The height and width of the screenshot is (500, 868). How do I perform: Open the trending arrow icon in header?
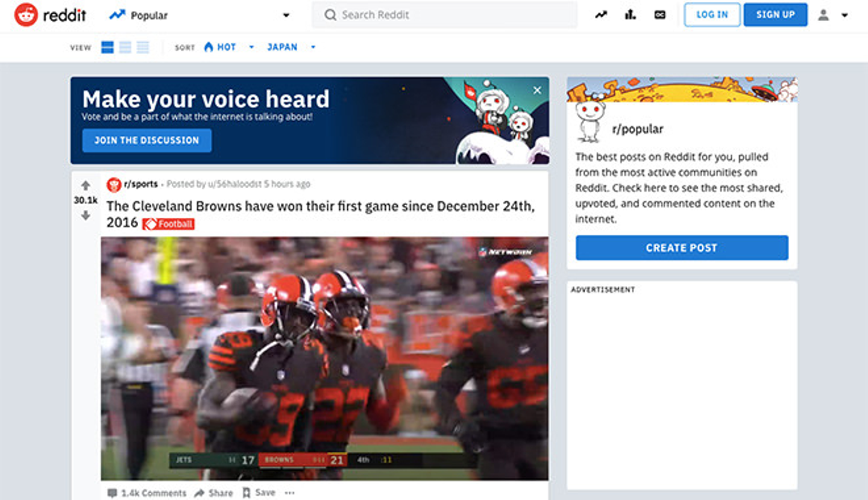coord(601,15)
